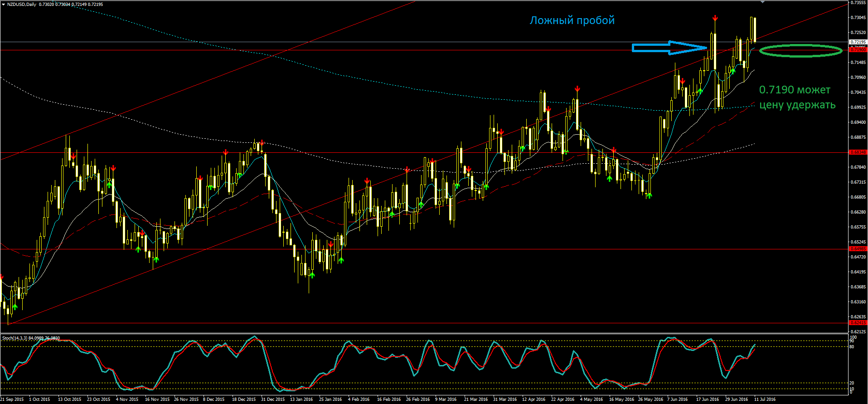This screenshot has height=404, width=868.
Task: Click the 4 May 2016 date label
Action: (x=591, y=399)
